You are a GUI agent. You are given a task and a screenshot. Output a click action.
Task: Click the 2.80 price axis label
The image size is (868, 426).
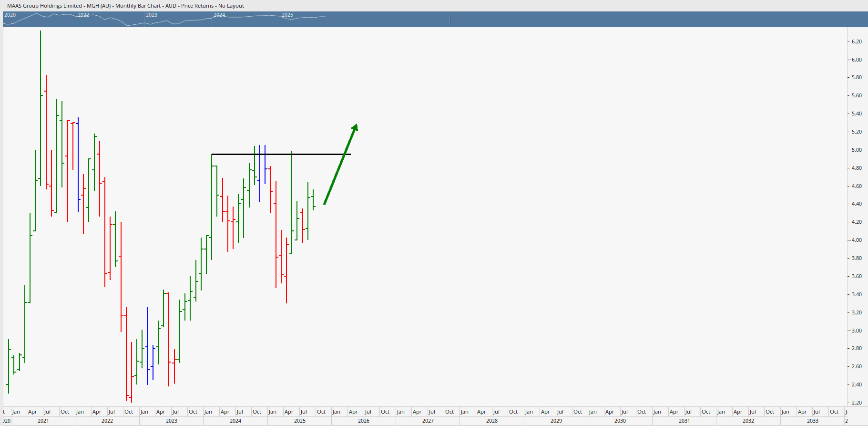click(857, 348)
